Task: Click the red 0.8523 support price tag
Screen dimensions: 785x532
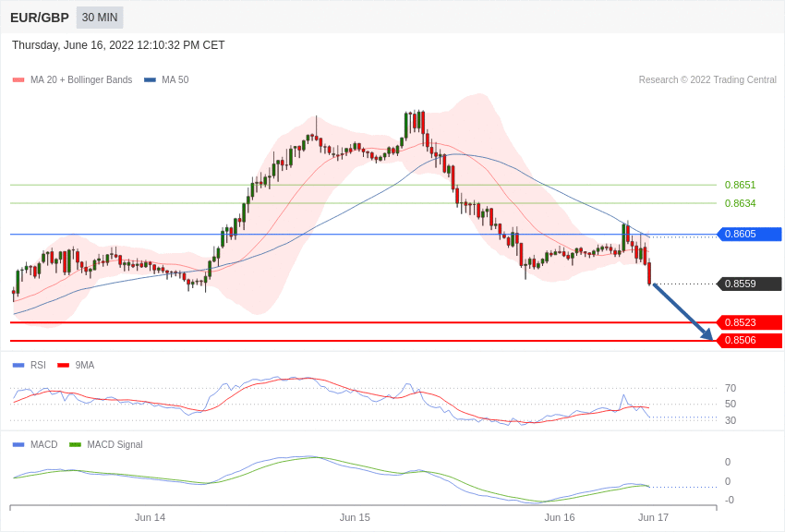Action: [x=749, y=322]
